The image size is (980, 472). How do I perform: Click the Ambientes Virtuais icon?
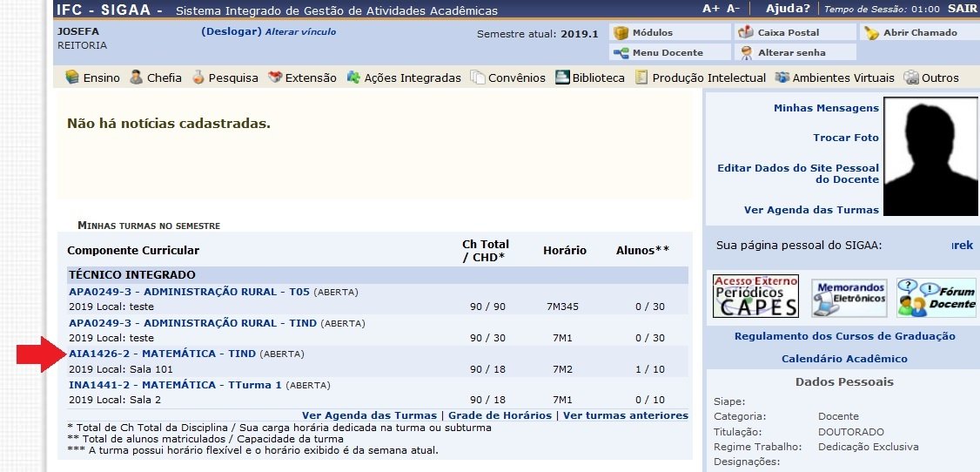(782, 78)
